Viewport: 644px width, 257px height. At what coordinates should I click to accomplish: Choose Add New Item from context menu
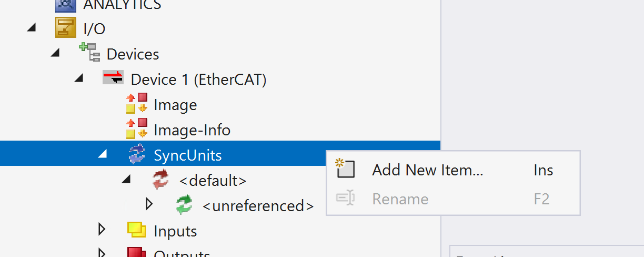point(427,170)
